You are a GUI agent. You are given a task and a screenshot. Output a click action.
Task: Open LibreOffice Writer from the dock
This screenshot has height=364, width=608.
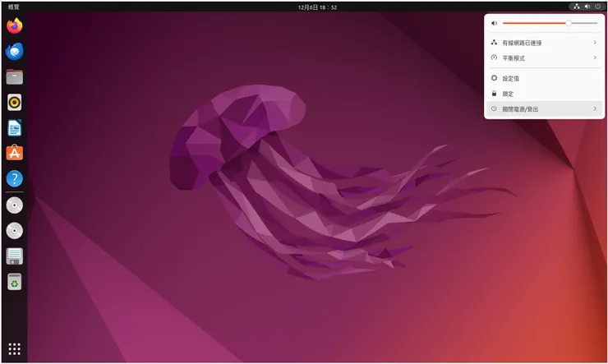point(14,128)
